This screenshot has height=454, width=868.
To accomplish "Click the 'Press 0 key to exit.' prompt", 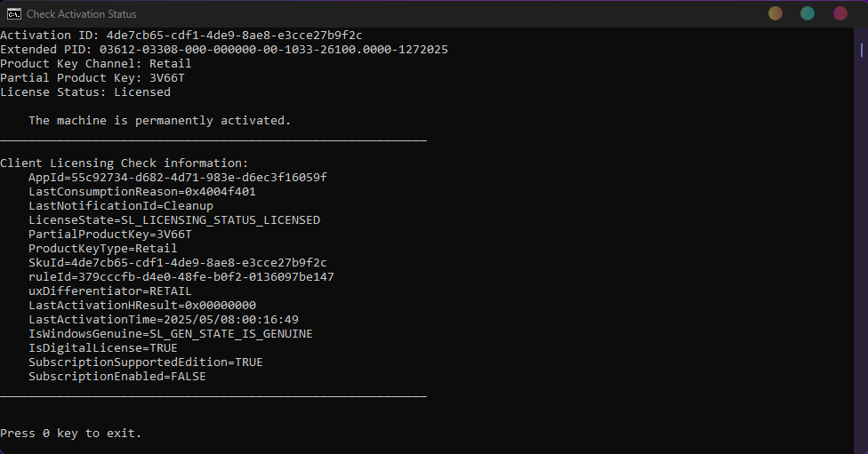I will (70, 433).
